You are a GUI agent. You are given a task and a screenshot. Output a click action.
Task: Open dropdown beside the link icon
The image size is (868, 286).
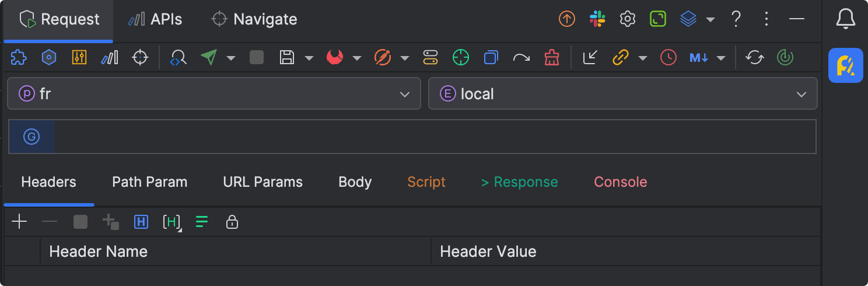pyautogui.click(x=643, y=58)
